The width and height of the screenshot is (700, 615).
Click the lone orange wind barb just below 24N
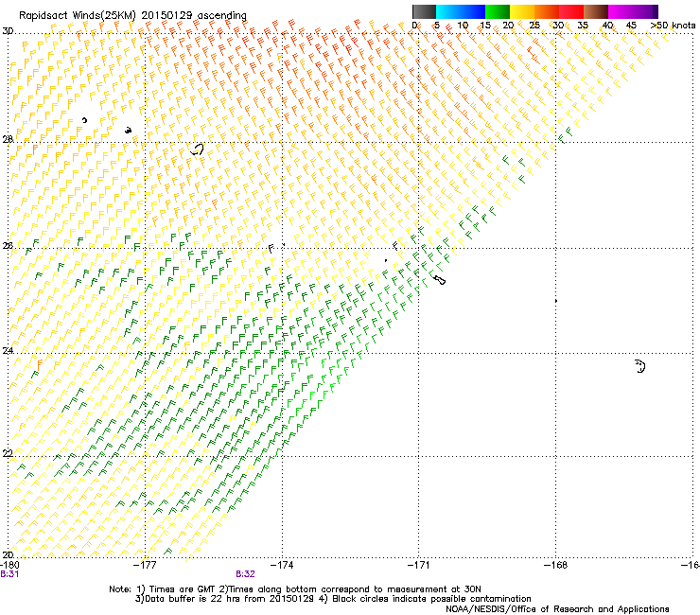[x=40, y=365]
